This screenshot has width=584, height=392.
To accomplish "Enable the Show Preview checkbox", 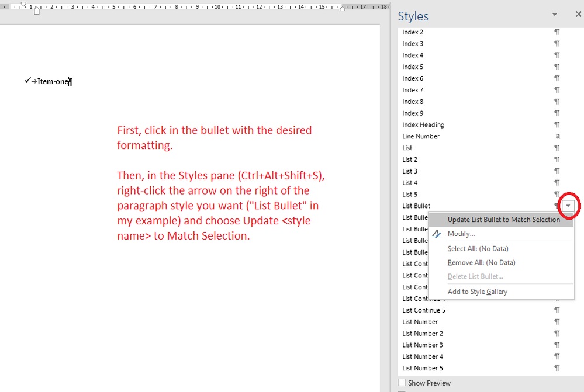I will click(x=402, y=383).
